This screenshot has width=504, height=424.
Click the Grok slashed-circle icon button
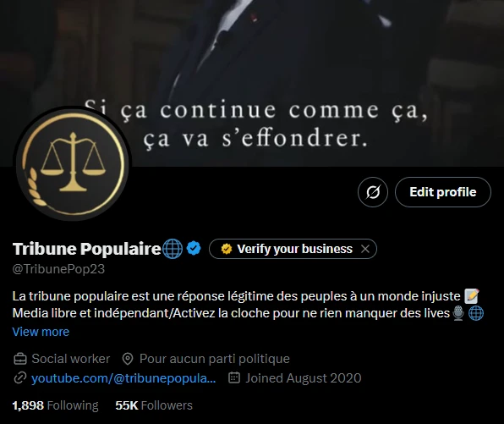[373, 192]
